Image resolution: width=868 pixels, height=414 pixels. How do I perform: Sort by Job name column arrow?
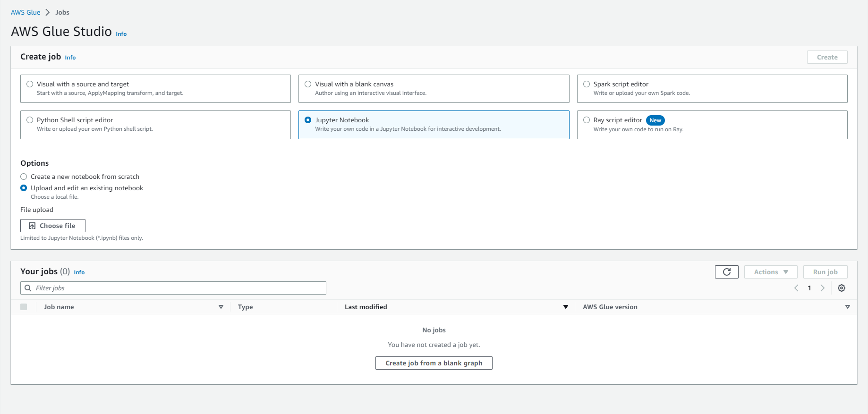[221, 307]
